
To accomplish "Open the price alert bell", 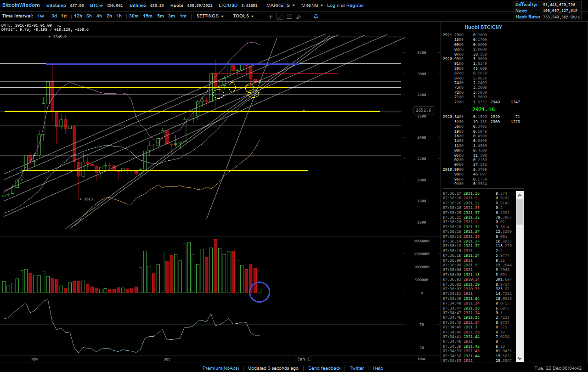I will point(316,16).
